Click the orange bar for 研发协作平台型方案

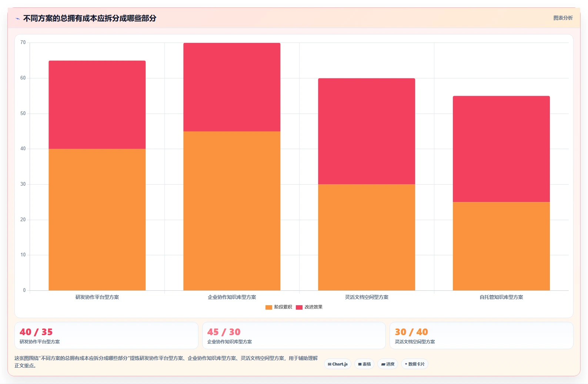[97, 220]
